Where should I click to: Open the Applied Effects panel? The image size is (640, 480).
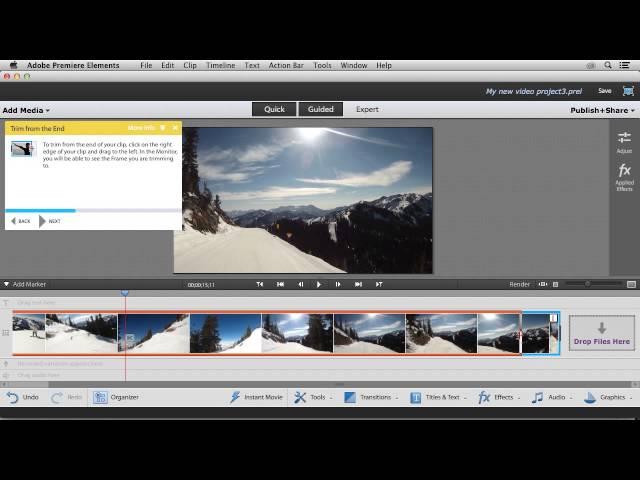click(624, 176)
